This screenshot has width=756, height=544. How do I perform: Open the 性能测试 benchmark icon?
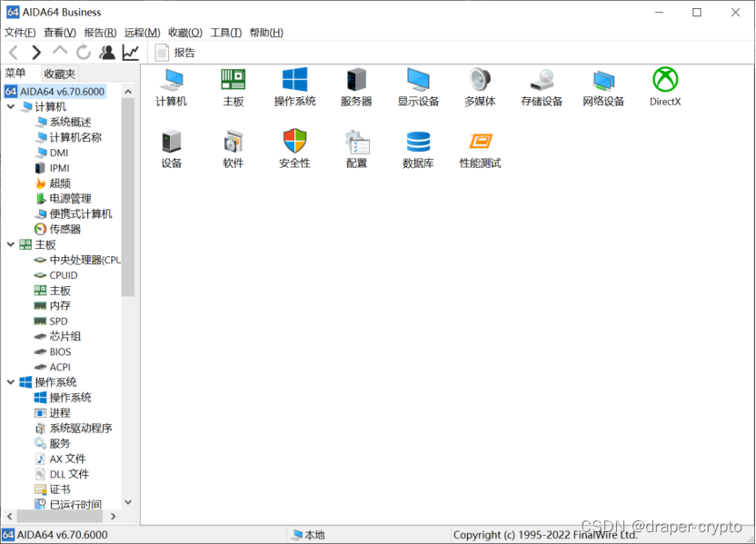coord(480,149)
